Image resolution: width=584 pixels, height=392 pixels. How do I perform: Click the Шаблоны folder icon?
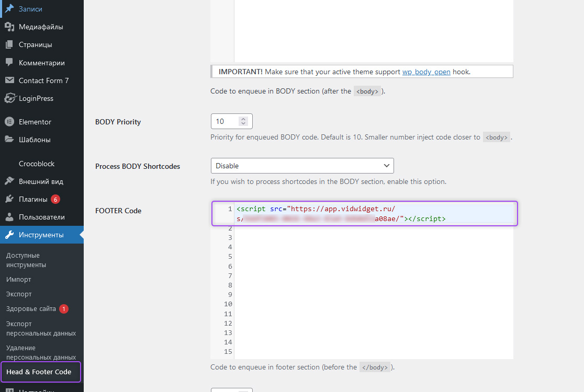[x=9, y=140]
